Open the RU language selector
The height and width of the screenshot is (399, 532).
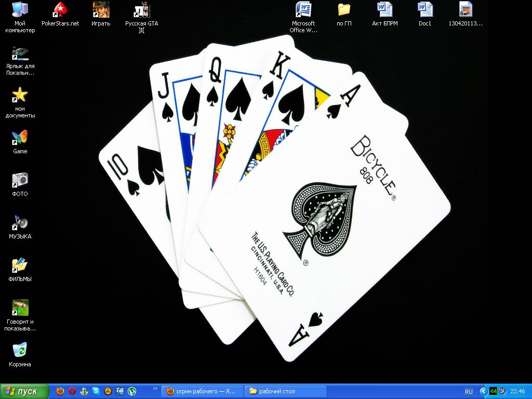tap(469, 391)
